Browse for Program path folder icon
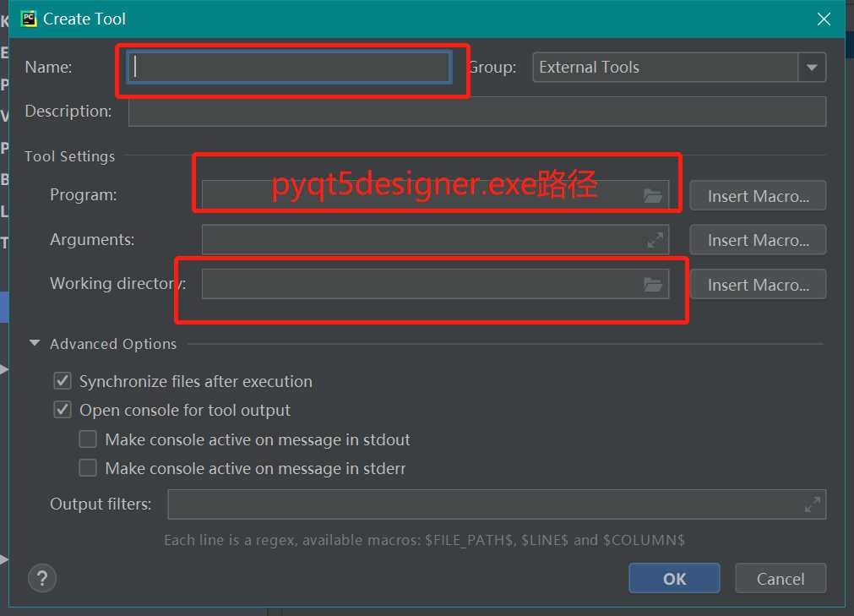 pos(652,195)
